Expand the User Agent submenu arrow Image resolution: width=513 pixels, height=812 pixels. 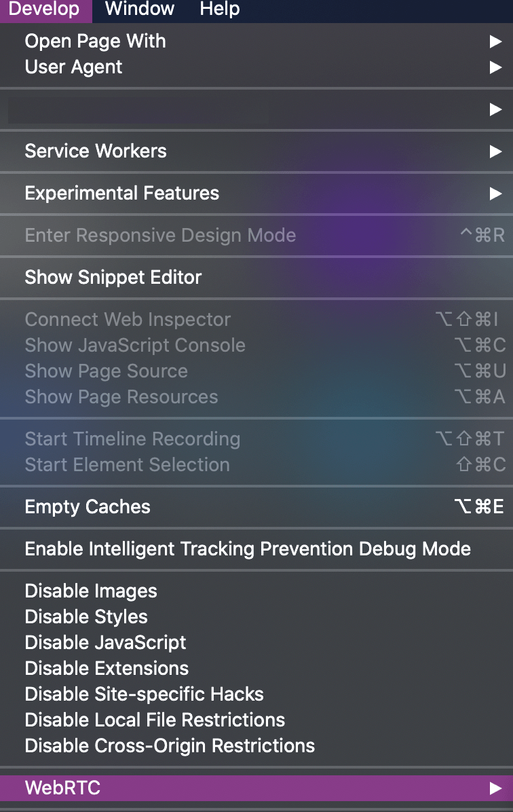pos(495,67)
